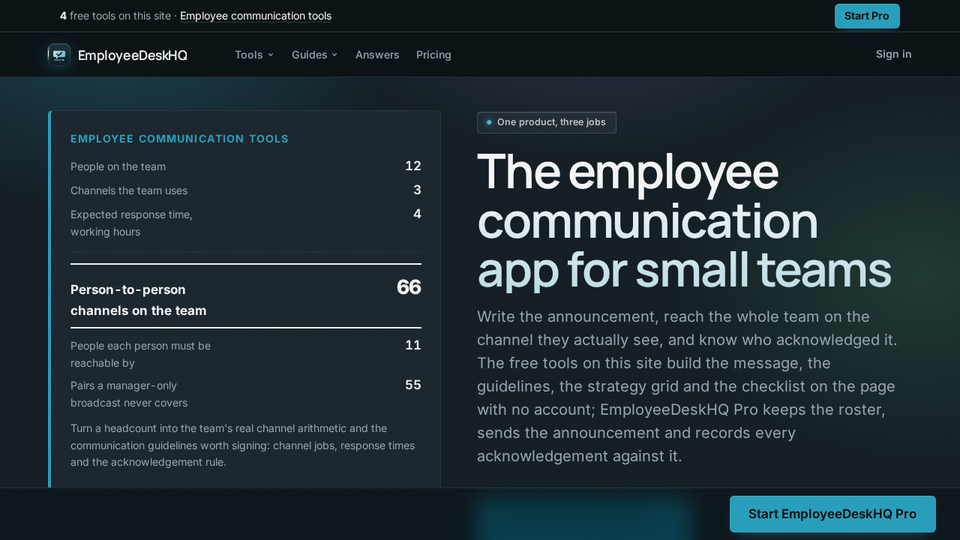
Task: Click Person-to-person channels on the team label
Action: 138,300
